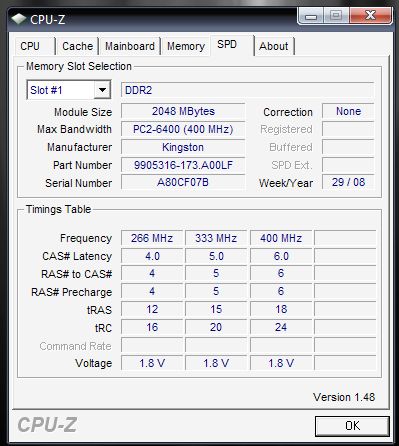399x446 pixels.
Task: Click the RAS# to CAS# label
Action: tap(76, 274)
